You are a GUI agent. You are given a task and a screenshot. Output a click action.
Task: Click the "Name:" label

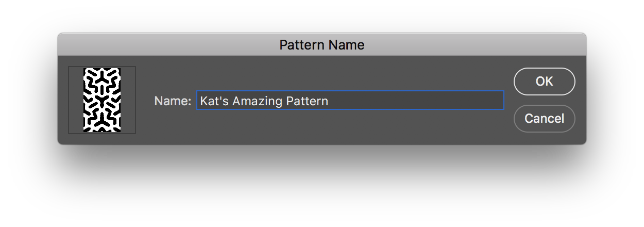(173, 101)
